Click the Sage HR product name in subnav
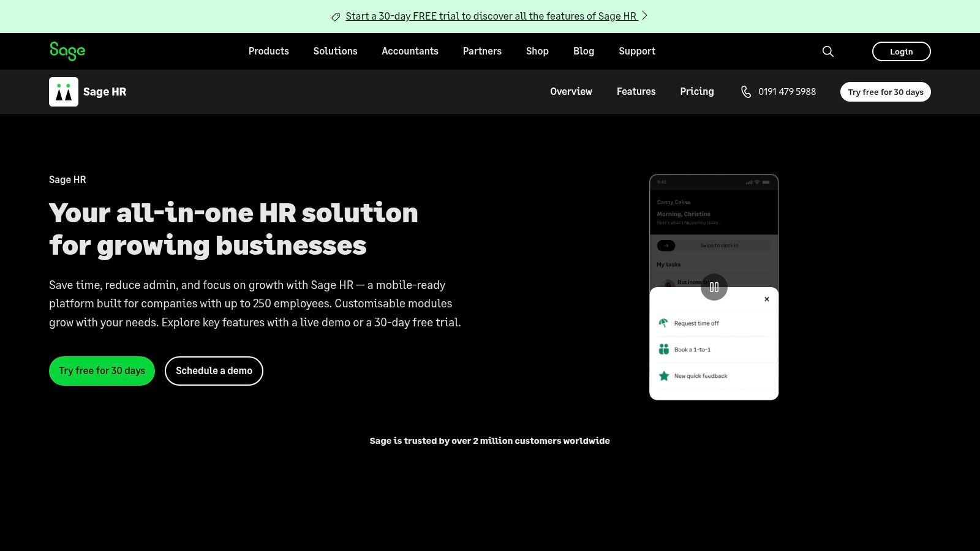 105,92
